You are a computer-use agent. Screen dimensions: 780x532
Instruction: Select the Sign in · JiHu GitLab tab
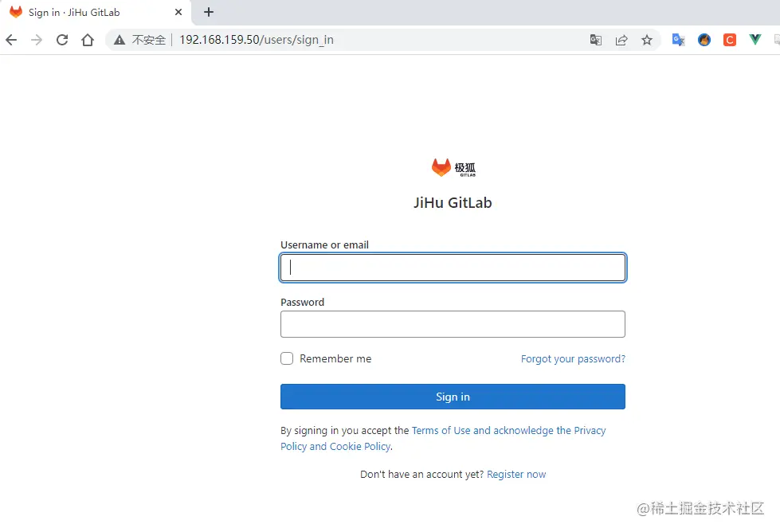click(x=95, y=13)
